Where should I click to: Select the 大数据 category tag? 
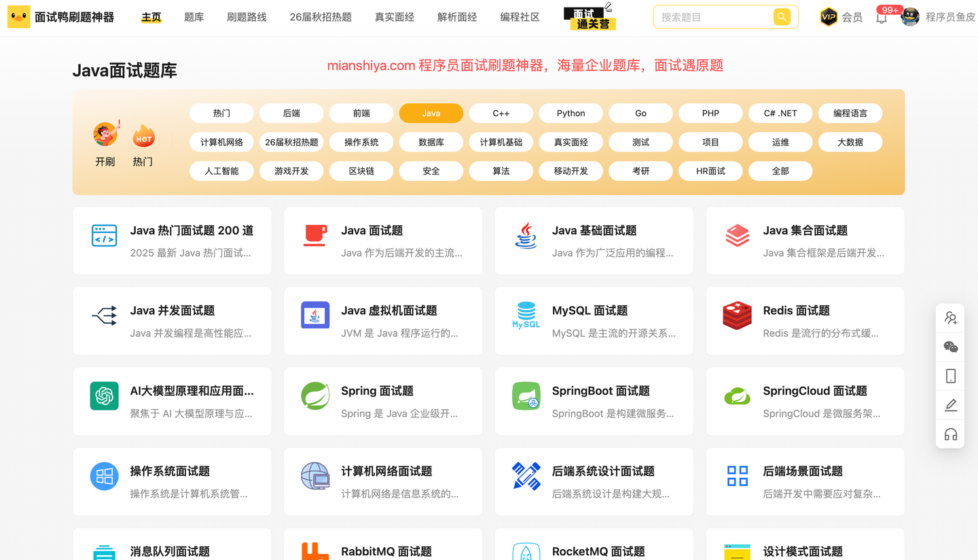pos(850,143)
